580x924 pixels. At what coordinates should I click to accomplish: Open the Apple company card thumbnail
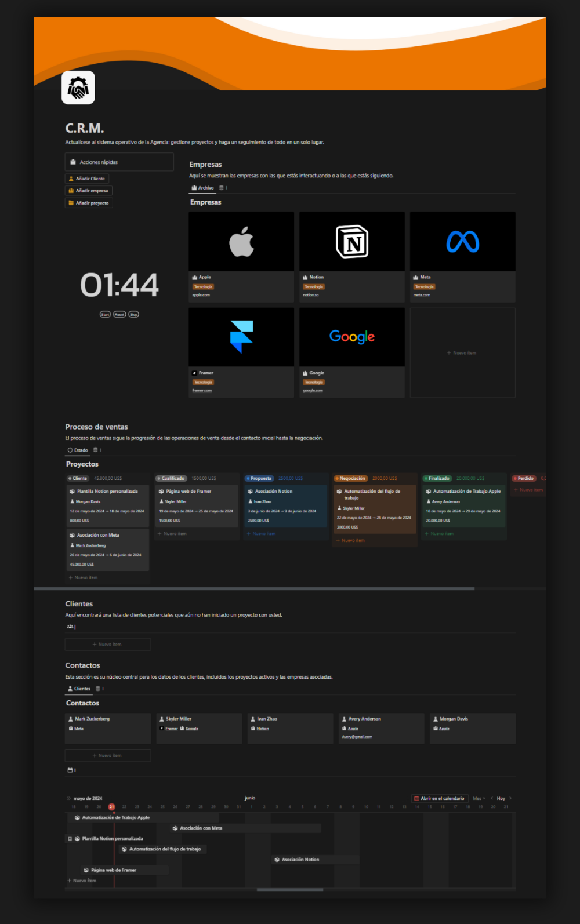pyautogui.click(x=241, y=241)
